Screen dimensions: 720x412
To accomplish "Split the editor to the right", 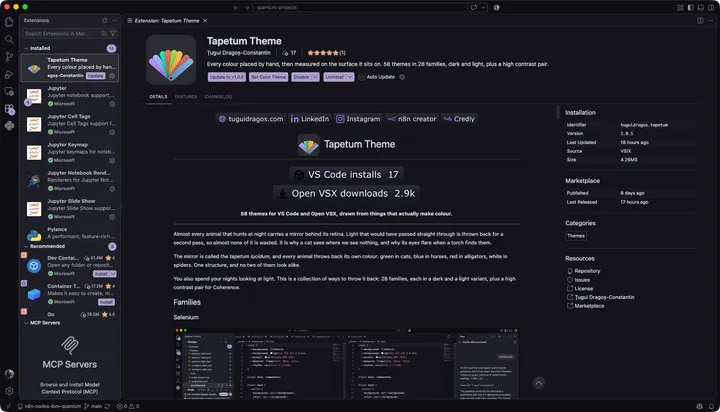I will 700,20.
